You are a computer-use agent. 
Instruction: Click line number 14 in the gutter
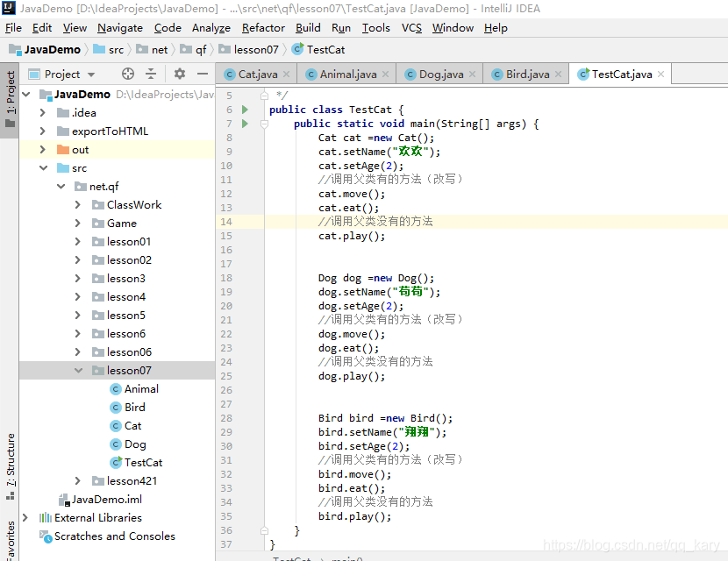[x=226, y=222]
